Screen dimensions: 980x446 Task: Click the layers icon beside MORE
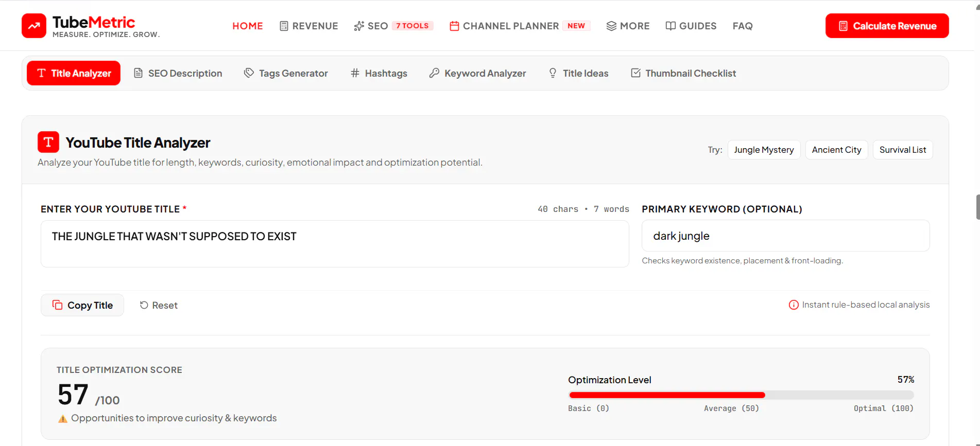(x=611, y=26)
